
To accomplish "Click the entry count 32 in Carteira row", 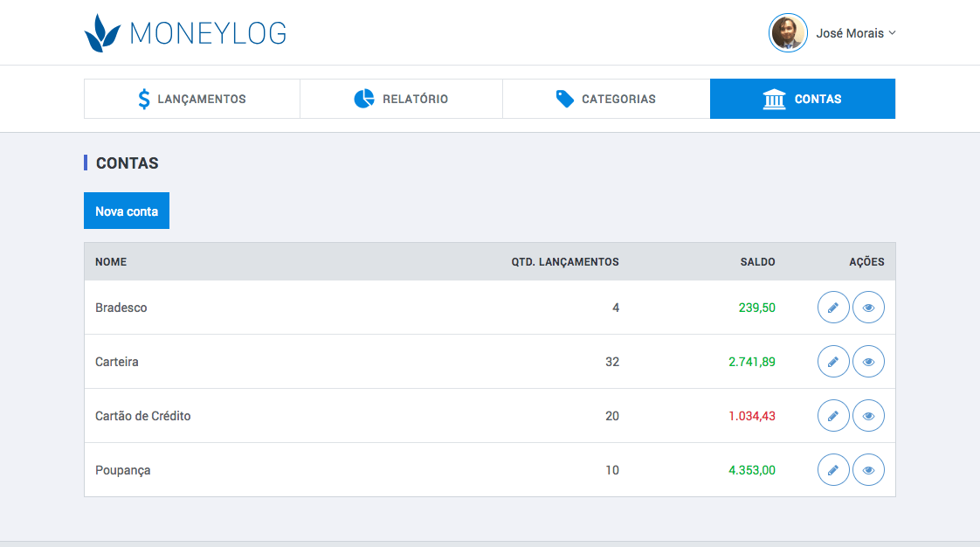I will click(x=612, y=362).
